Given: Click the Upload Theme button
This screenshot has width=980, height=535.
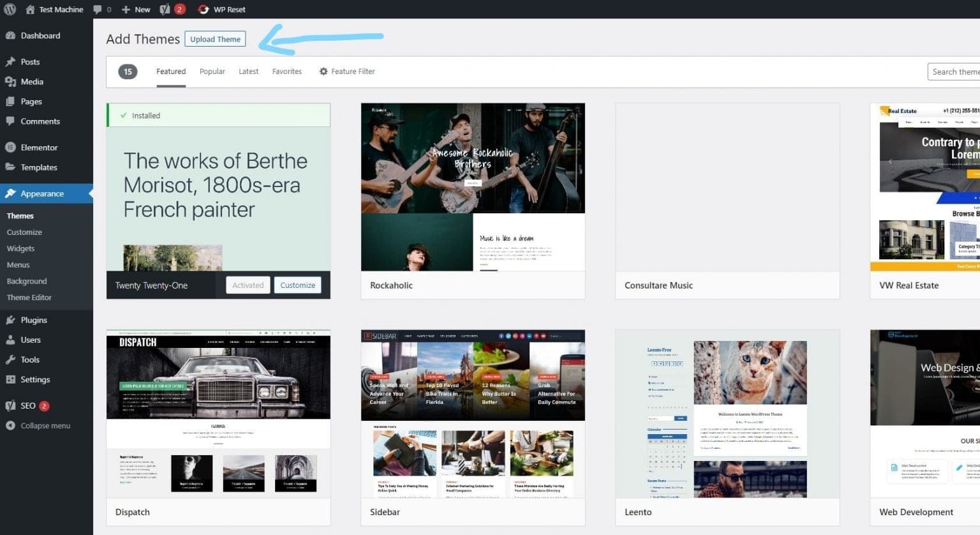Looking at the screenshot, I should pyautogui.click(x=215, y=39).
